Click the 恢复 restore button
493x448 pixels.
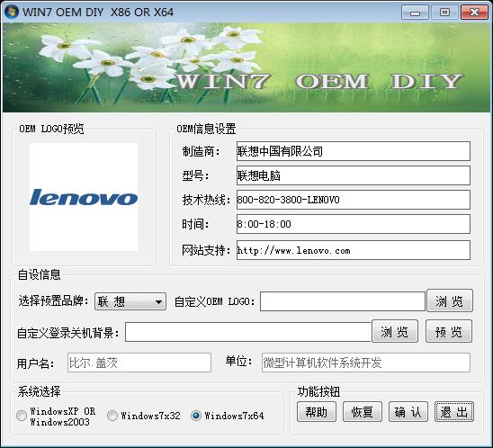pos(363,412)
